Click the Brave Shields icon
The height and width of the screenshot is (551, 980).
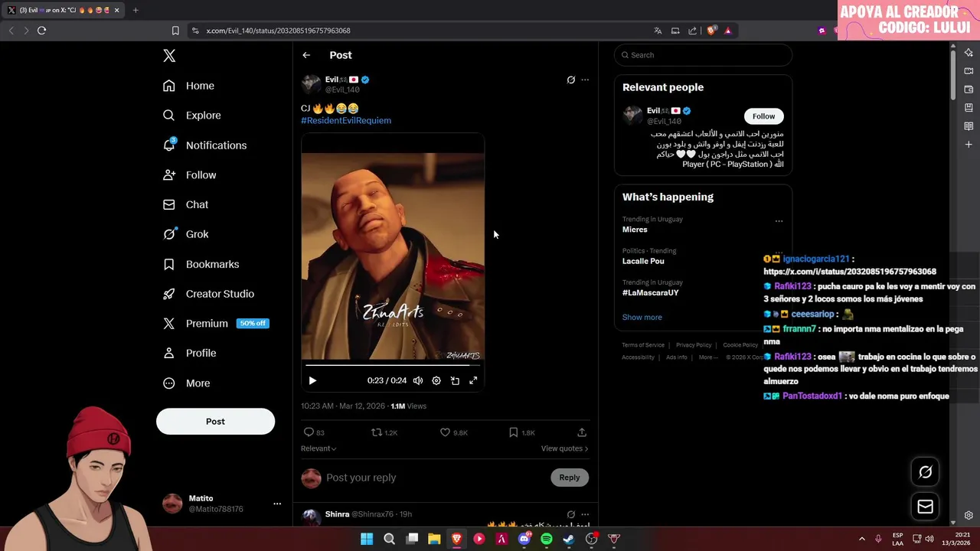[711, 31]
